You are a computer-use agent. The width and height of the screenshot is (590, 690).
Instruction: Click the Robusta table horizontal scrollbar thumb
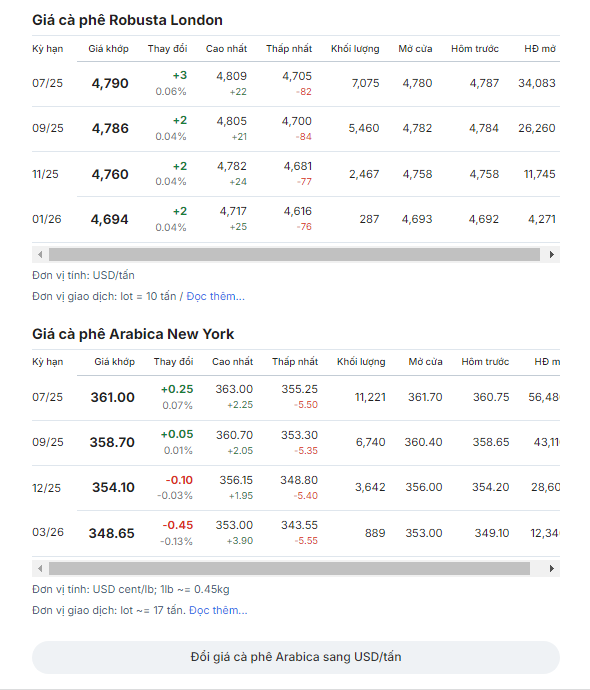[x=294, y=254]
